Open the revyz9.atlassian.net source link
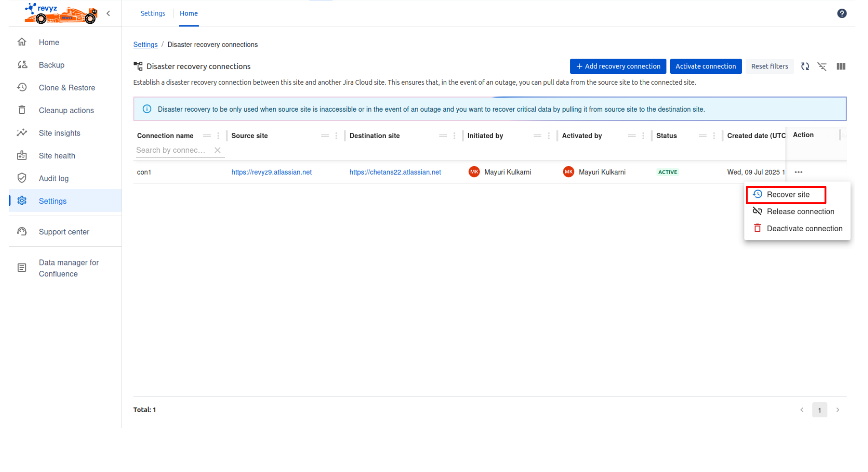The width and height of the screenshot is (868, 472). 271,172
